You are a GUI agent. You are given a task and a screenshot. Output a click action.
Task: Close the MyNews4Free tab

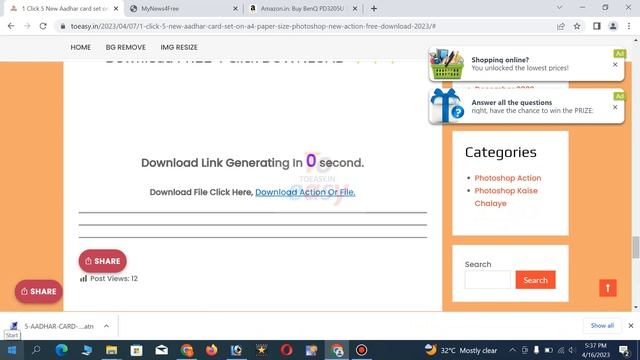(236, 8)
